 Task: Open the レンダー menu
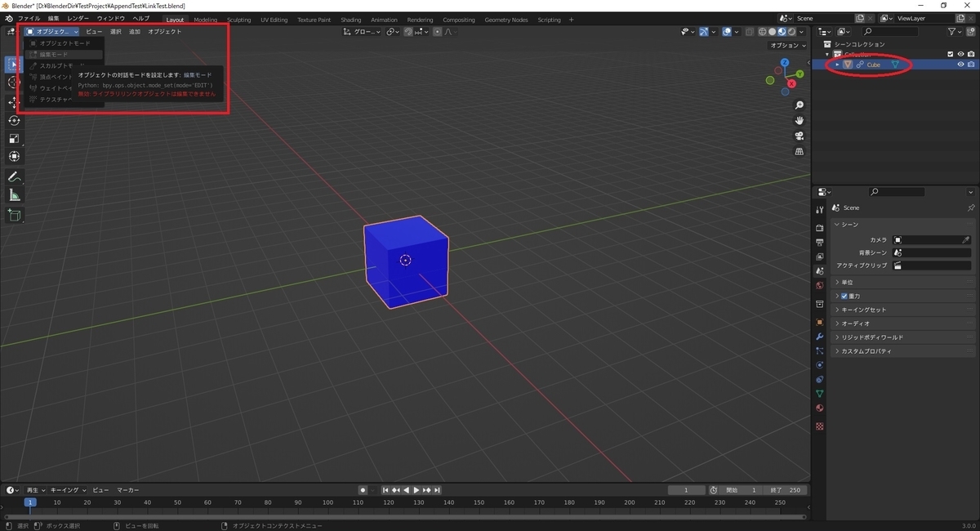click(x=78, y=19)
